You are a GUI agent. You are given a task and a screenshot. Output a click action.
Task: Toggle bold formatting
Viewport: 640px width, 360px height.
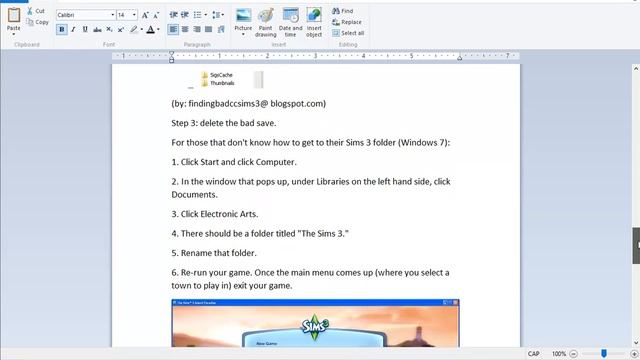62,29
